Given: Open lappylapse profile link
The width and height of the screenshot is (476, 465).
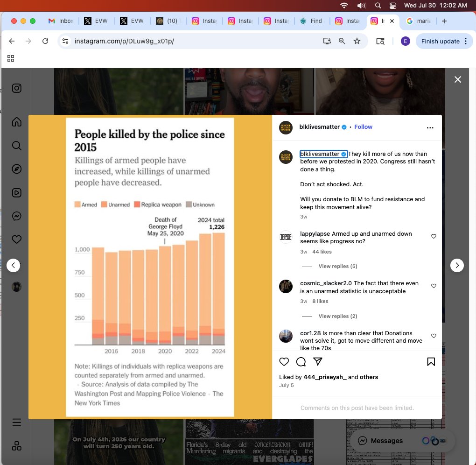Looking at the screenshot, I should [315, 233].
